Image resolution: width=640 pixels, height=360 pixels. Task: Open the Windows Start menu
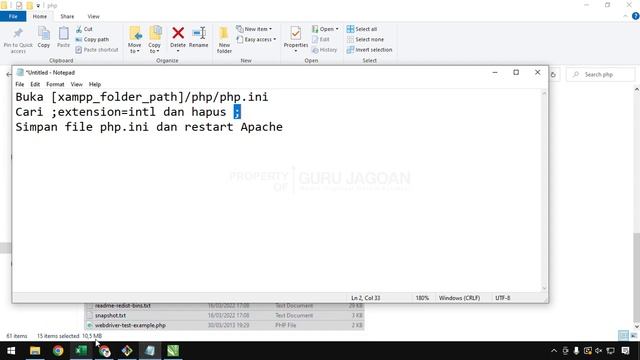pos(11,351)
